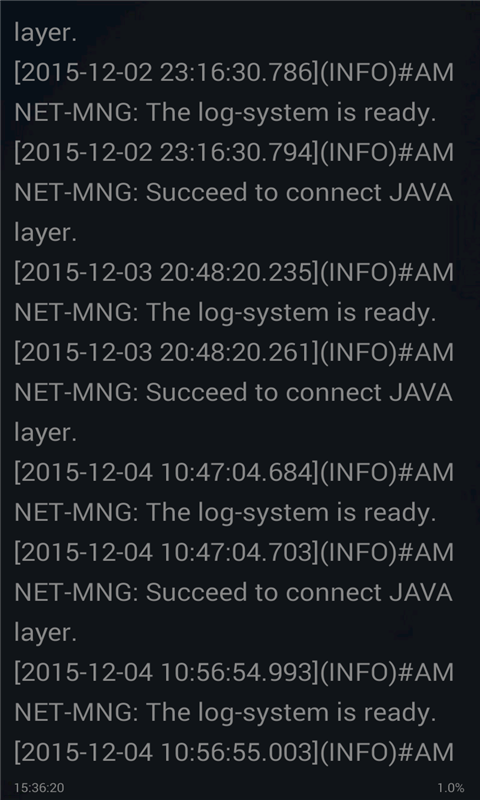This screenshot has height=800, width=480.
Task: Tap the 20:48:20.261 log entry line
Action: coord(234,353)
